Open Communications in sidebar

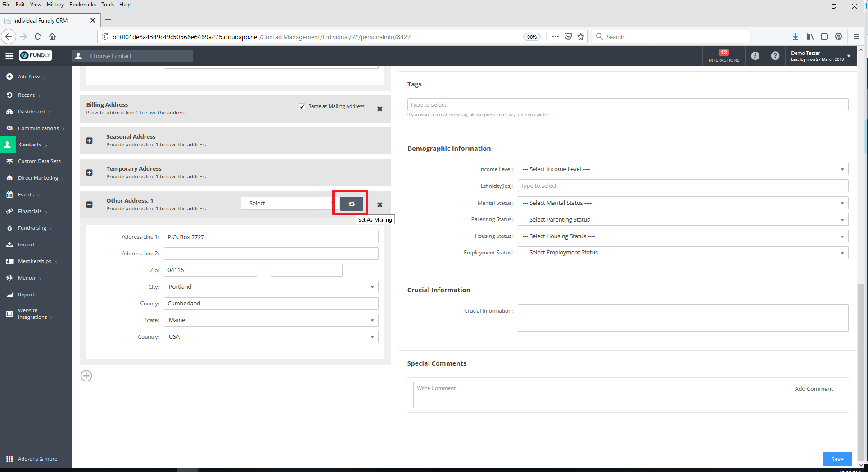[x=38, y=128]
